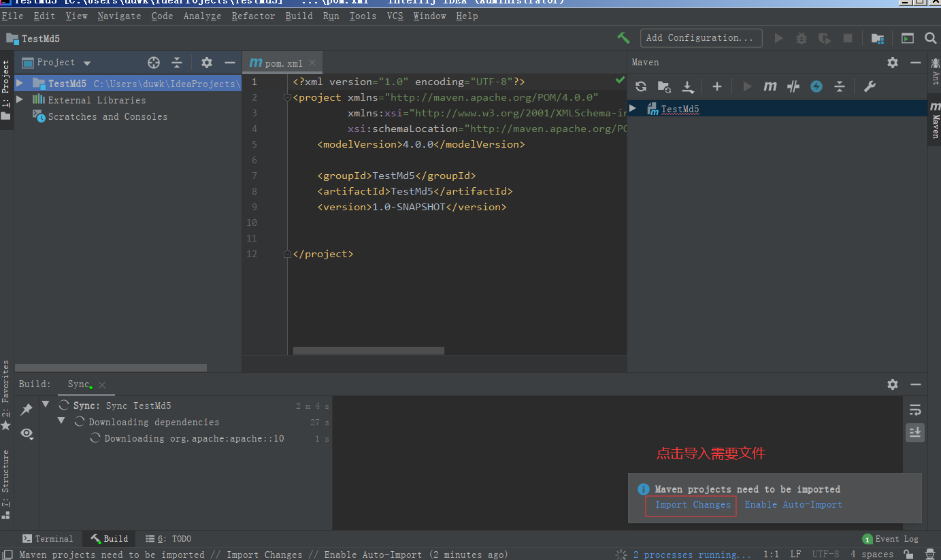Open the Refactor menu
This screenshot has width=941, height=560.
253,16
